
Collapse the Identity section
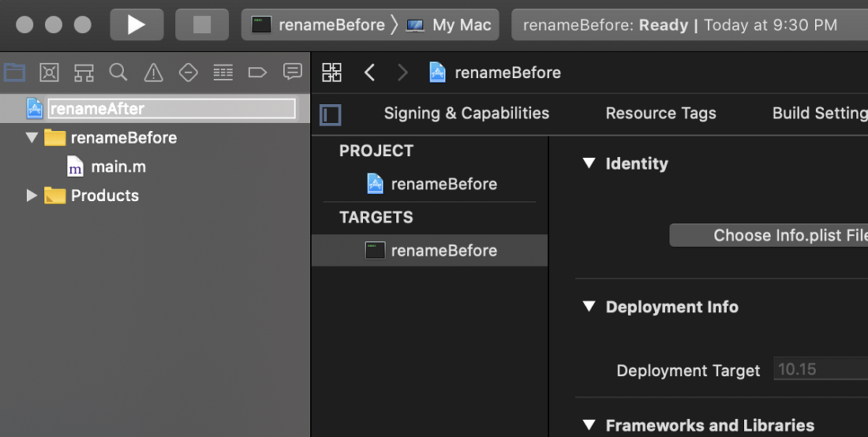[589, 163]
